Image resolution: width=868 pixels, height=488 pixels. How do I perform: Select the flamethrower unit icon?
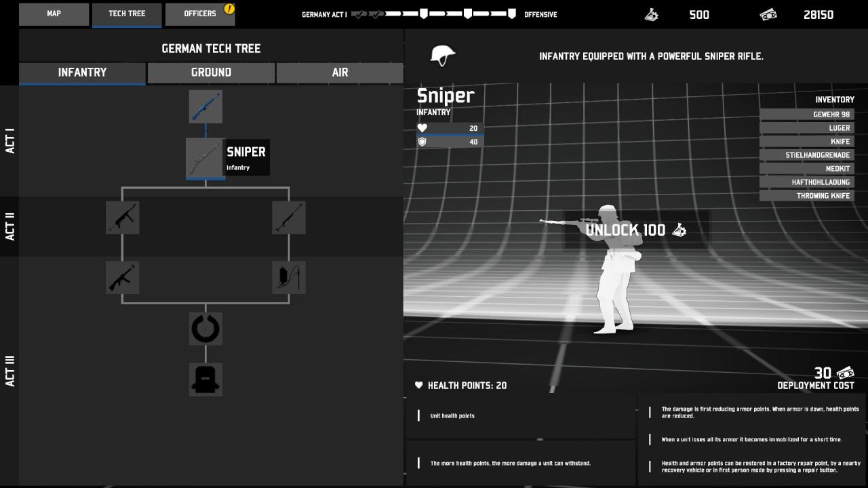coord(289,277)
